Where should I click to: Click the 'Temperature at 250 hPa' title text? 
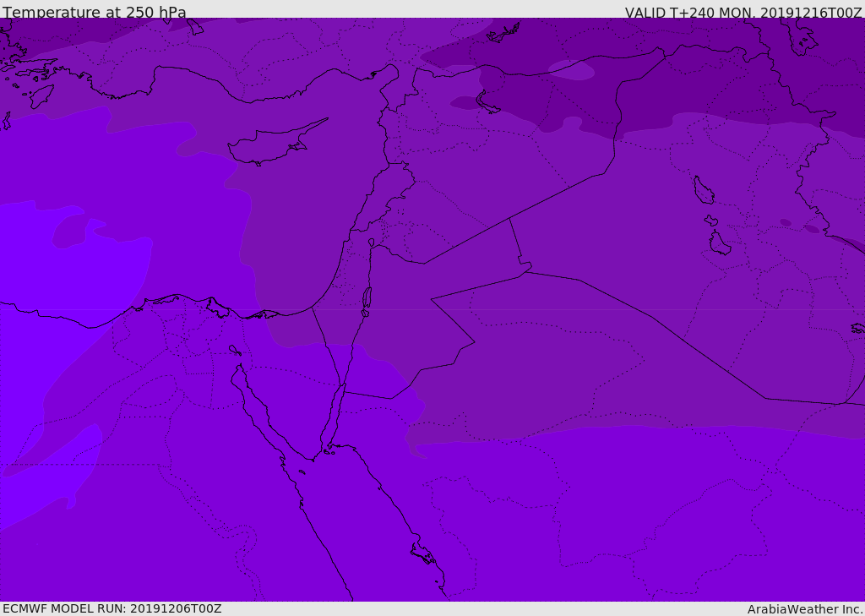(95, 12)
